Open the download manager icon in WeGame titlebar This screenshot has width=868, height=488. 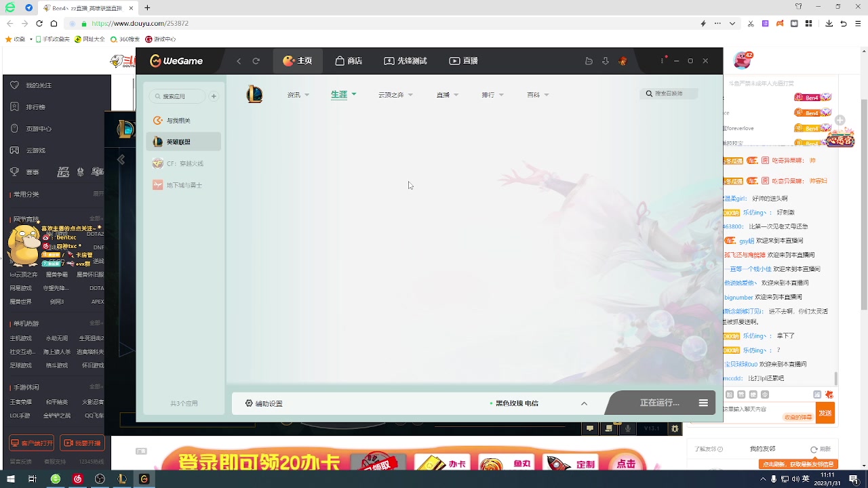coord(605,60)
